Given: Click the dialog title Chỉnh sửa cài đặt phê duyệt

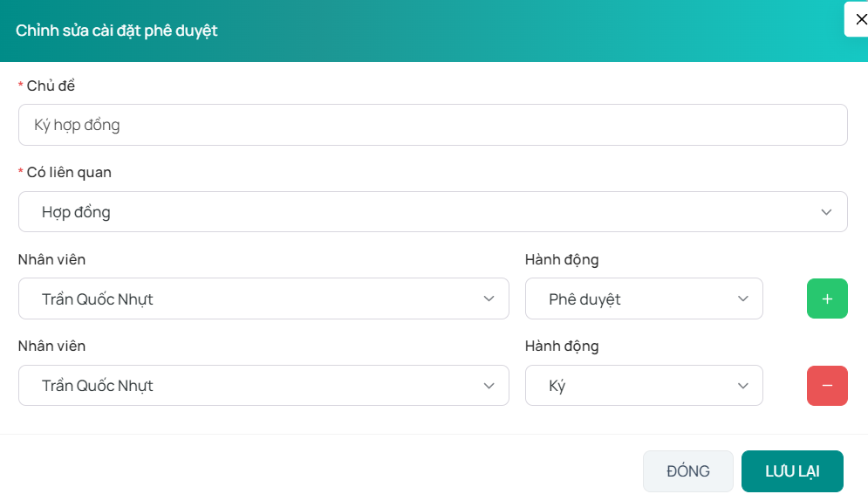Looking at the screenshot, I should pyautogui.click(x=117, y=31).
